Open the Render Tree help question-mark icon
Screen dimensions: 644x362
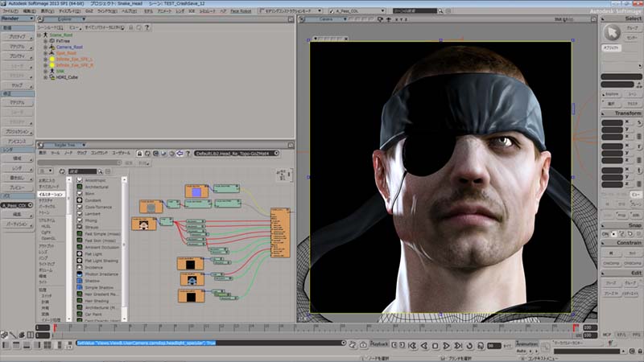[188, 153]
